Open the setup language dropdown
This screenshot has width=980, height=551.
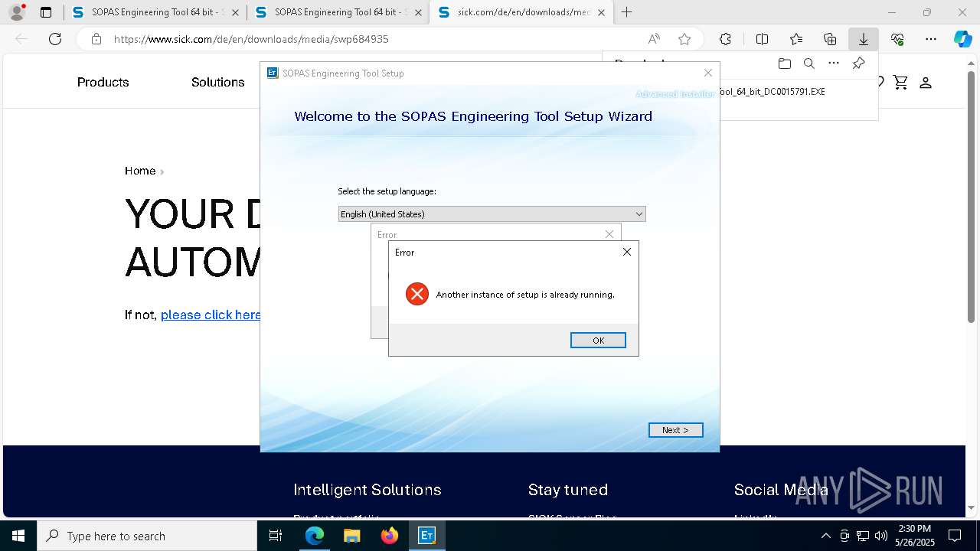coord(492,214)
